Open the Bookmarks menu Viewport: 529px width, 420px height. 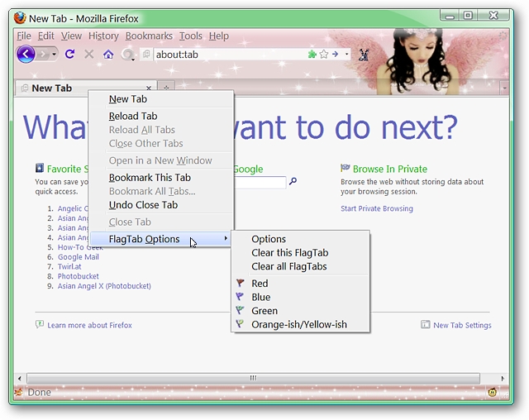[149, 36]
